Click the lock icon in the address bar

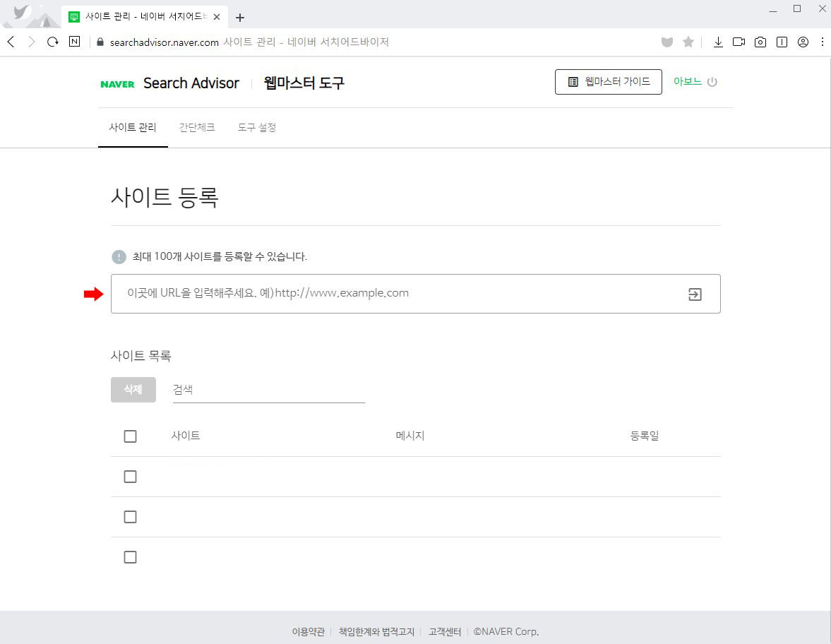[100, 42]
